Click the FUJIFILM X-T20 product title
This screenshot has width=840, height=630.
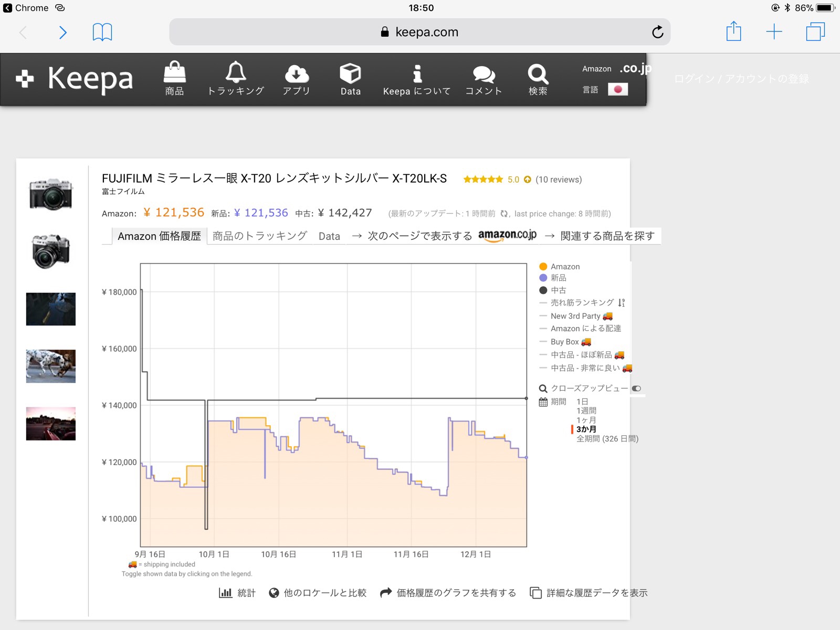(x=274, y=178)
